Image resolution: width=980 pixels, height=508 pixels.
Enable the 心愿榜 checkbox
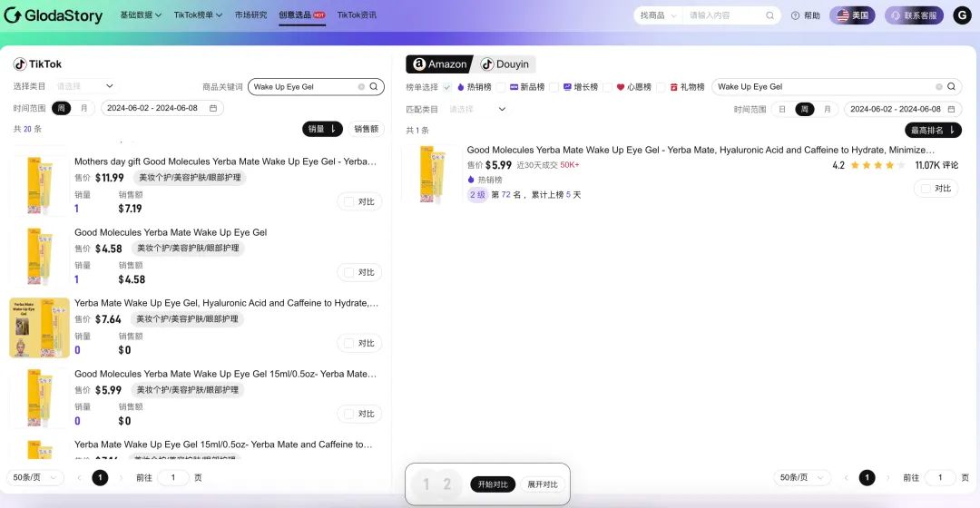click(607, 87)
